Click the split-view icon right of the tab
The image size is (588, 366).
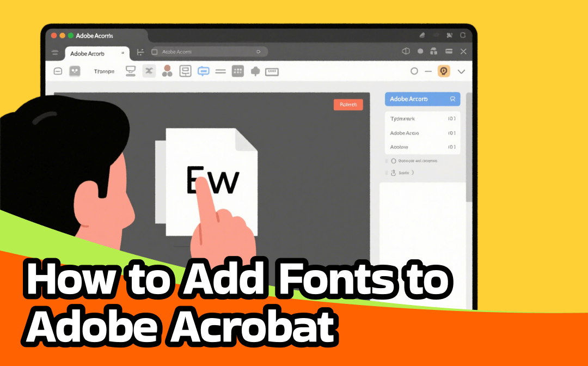pos(140,52)
